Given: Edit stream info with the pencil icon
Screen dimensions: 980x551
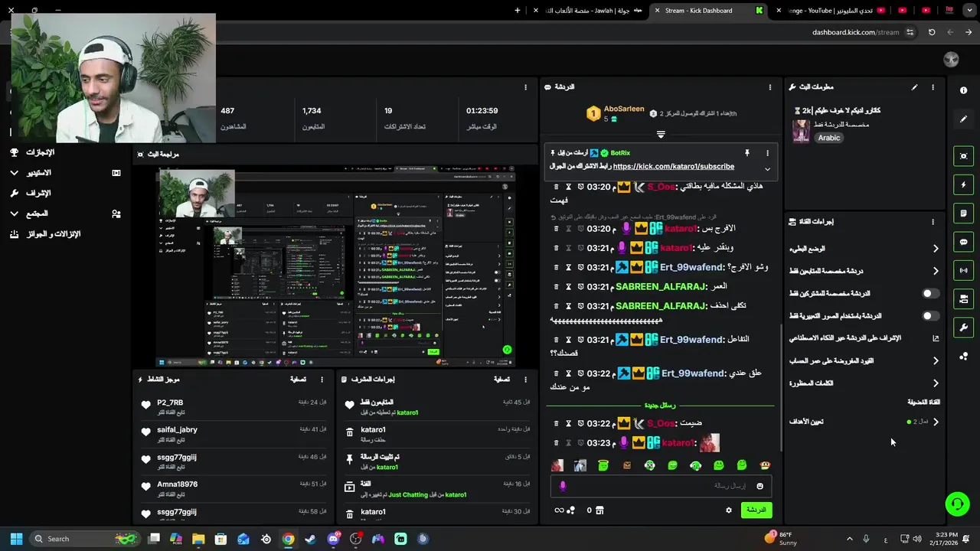Looking at the screenshot, I should [x=914, y=87].
